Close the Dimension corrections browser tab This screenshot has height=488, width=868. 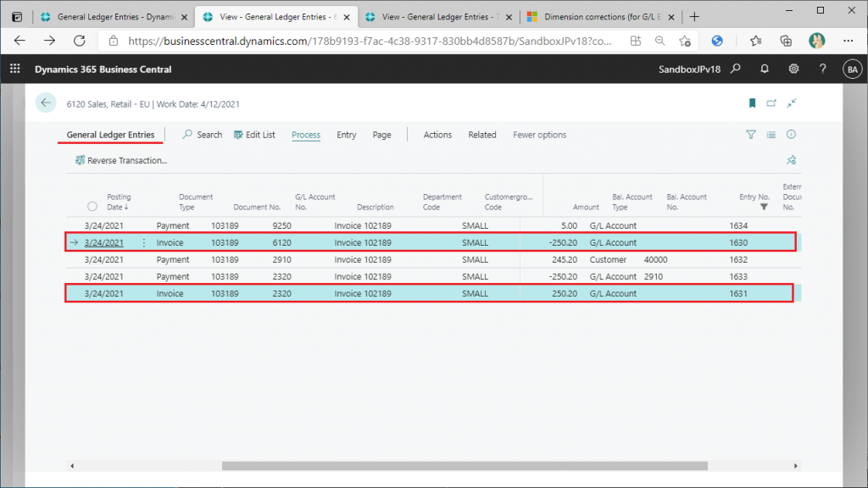[x=671, y=17]
